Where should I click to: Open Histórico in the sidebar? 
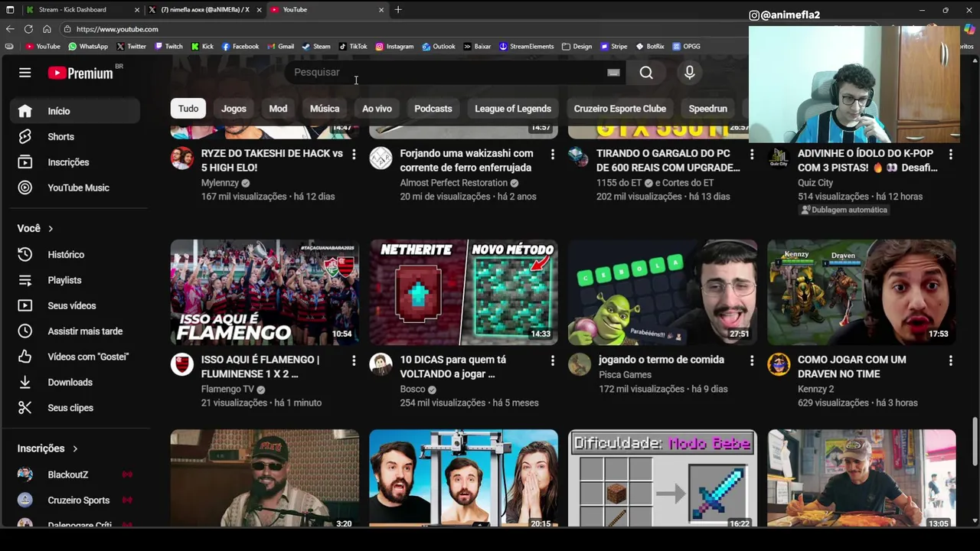click(x=75, y=254)
